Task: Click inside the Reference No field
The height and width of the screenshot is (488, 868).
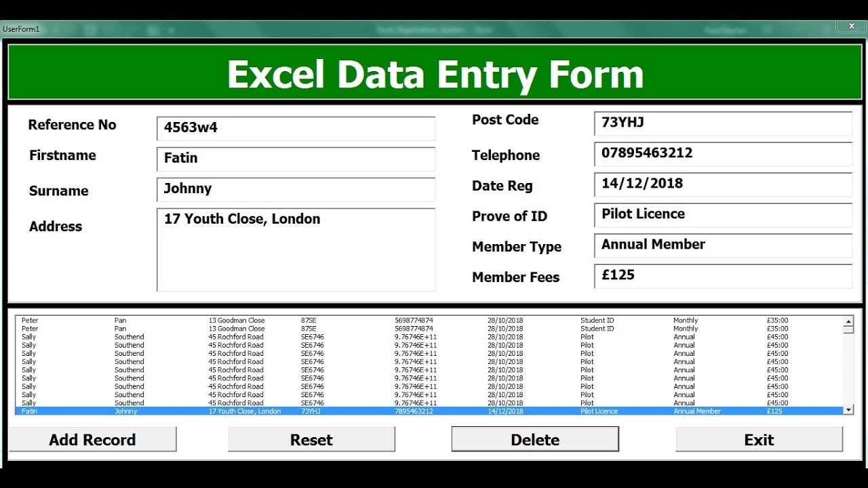Action: click(x=296, y=127)
